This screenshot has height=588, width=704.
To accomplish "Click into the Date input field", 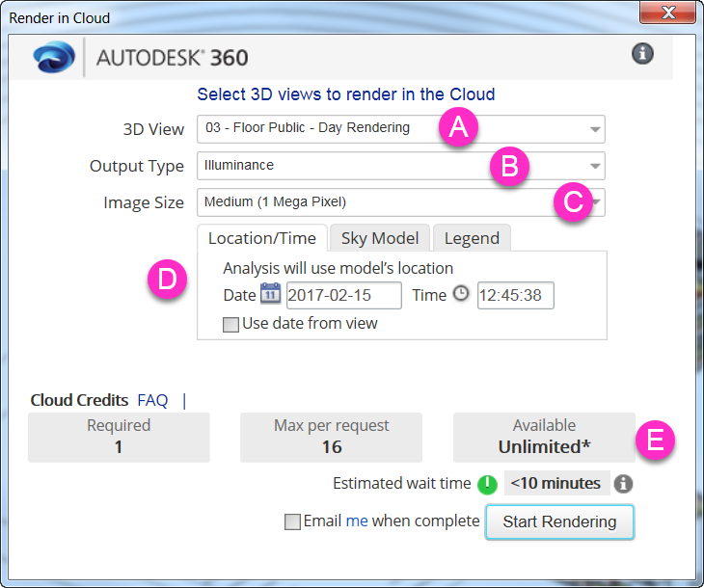I will coord(342,295).
